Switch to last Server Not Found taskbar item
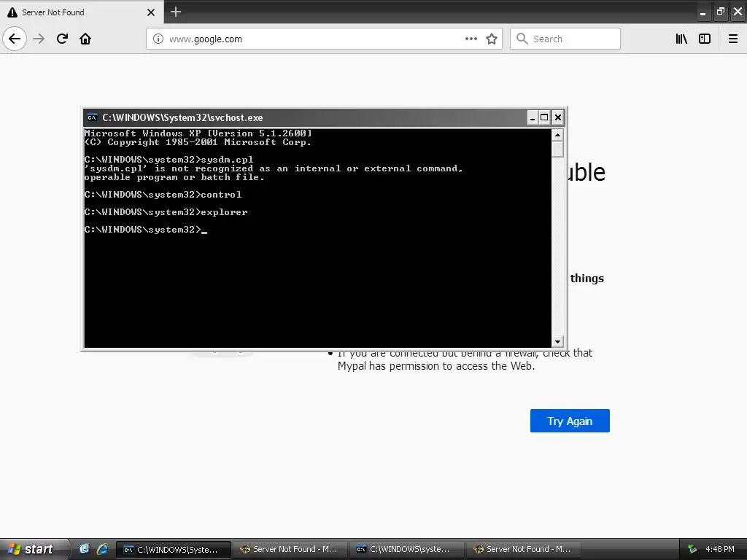 click(x=523, y=550)
